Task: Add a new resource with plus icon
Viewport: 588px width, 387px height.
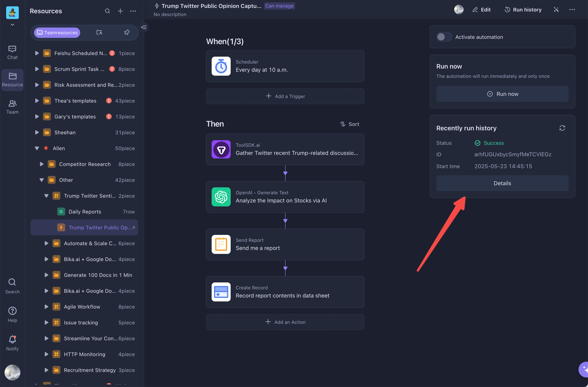Action: coord(120,11)
